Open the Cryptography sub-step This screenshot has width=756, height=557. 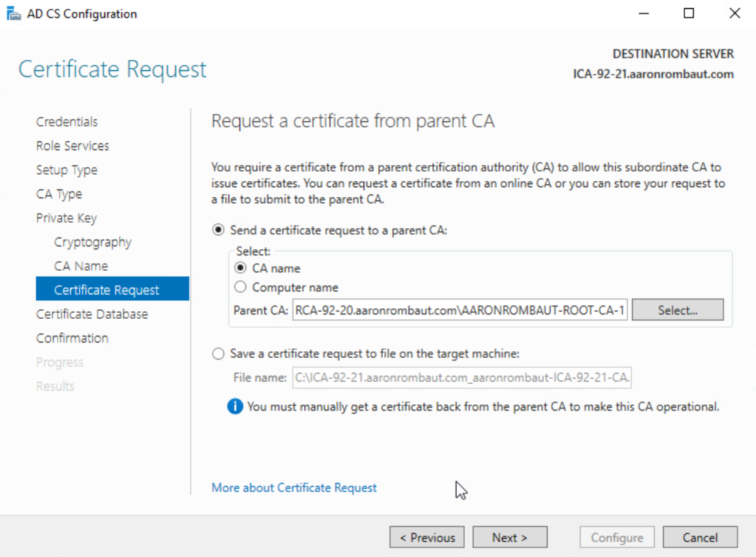[92, 242]
